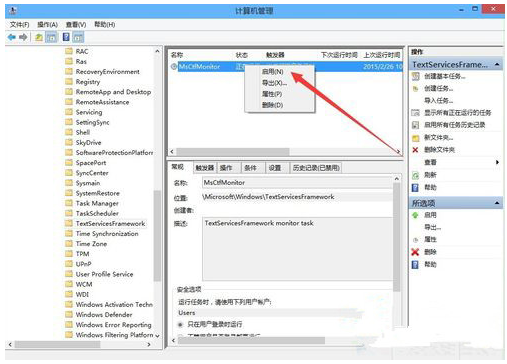Screen dimensions: 507x364
Task: Click the MsCtfMonitor task clock icon
Action: coord(174,67)
